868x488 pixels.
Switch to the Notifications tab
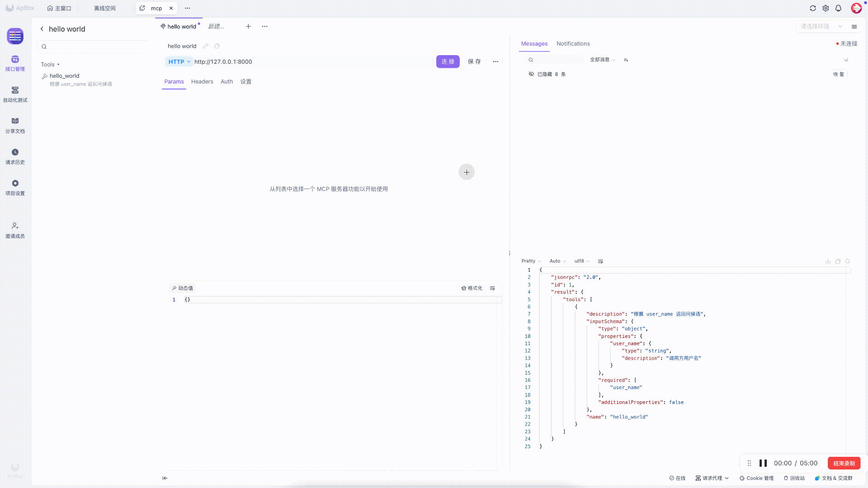[x=573, y=44]
